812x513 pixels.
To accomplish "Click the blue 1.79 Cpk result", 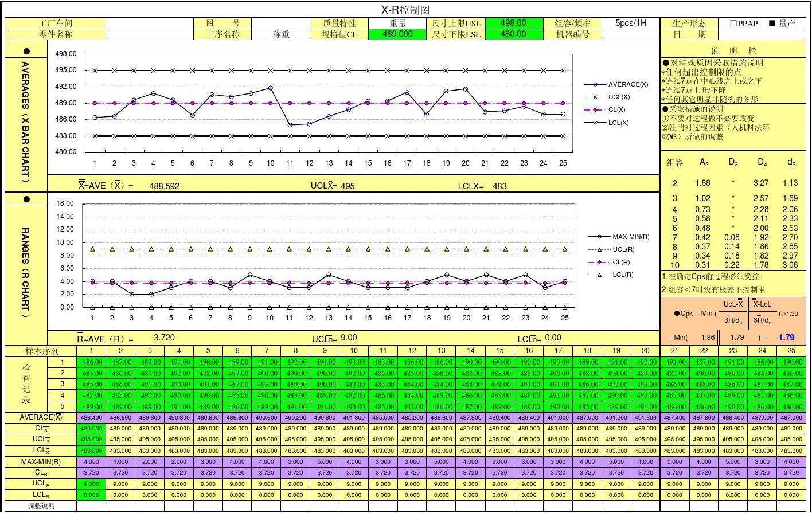I will point(786,338).
